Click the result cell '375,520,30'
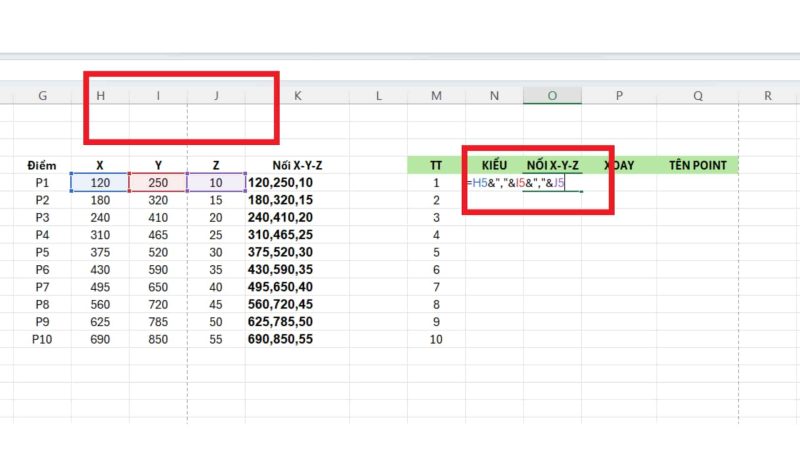Screen dimensions: 800x450 pos(297,252)
